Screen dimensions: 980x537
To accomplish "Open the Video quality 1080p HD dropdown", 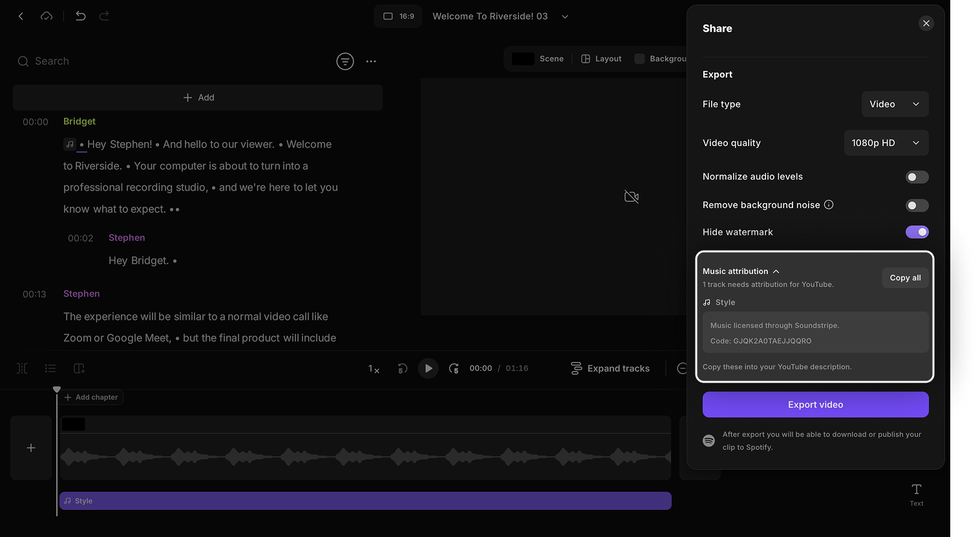I will 886,143.
